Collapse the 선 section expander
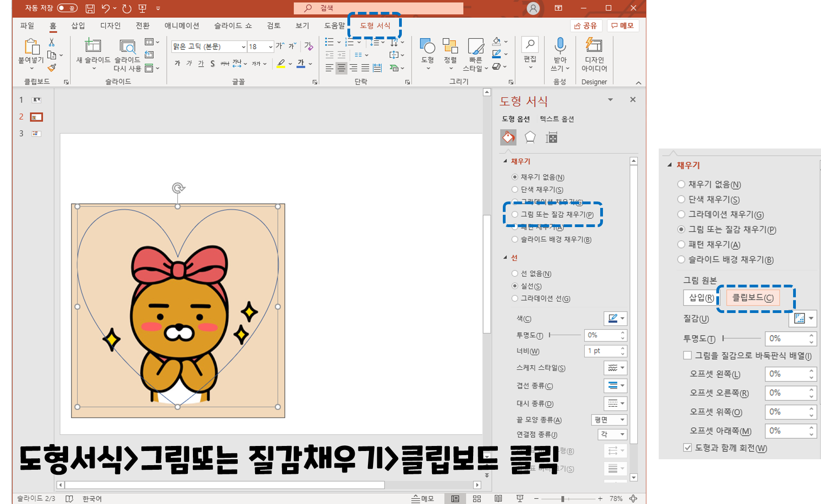 coord(505,257)
